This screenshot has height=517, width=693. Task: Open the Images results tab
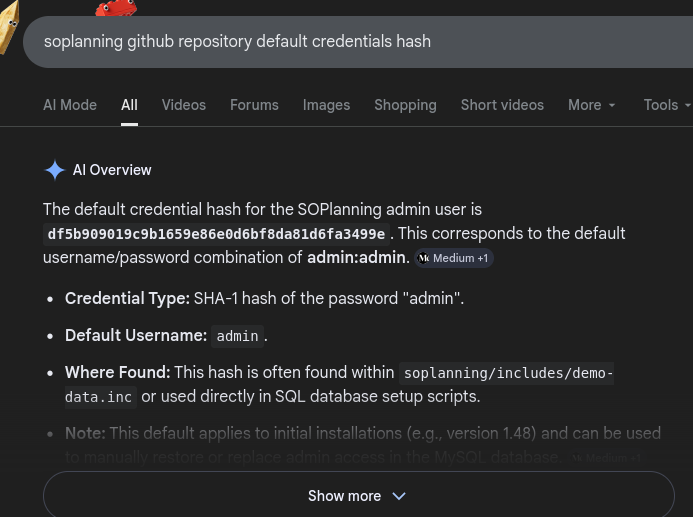click(x=326, y=105)
